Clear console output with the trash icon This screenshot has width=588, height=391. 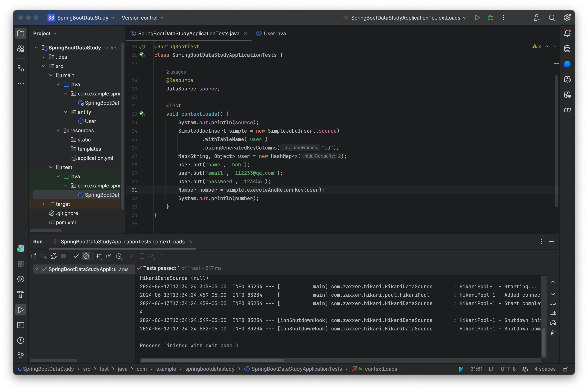point(553,333)
